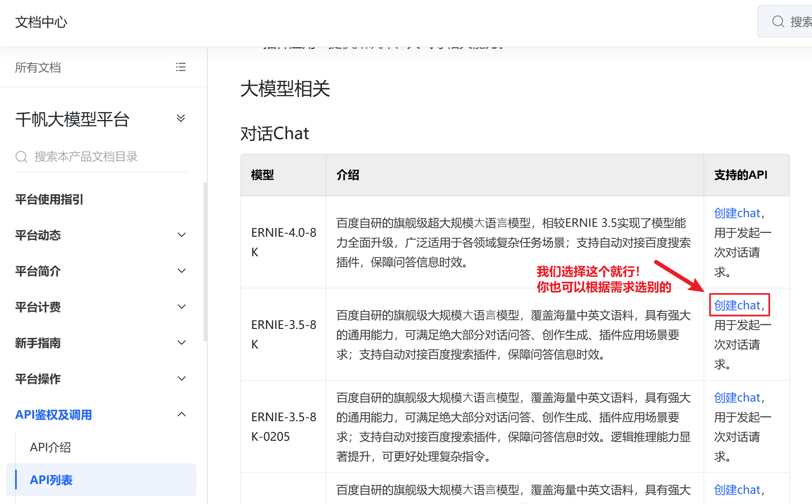The height and width of the screenshot is (504, 812).
Task: Click 所有文档 in the sidebar
Action: coord(38,67)
